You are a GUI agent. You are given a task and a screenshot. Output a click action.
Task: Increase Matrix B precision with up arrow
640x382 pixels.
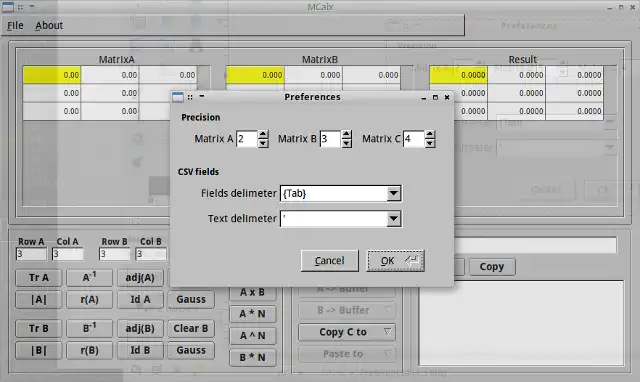pos(347,134)
